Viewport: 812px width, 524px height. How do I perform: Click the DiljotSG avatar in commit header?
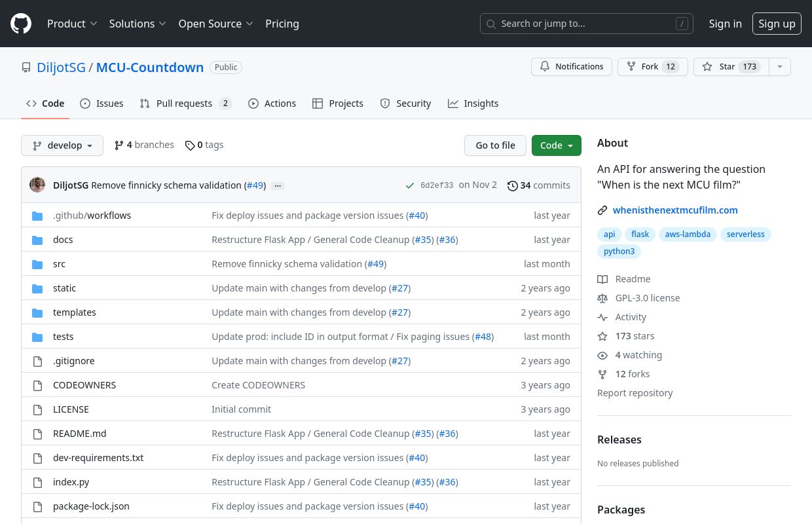point(37,185)
